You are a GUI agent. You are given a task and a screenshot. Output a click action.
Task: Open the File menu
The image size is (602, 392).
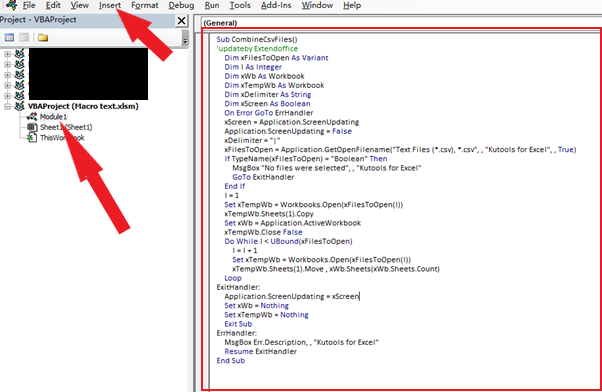point(29,5)
